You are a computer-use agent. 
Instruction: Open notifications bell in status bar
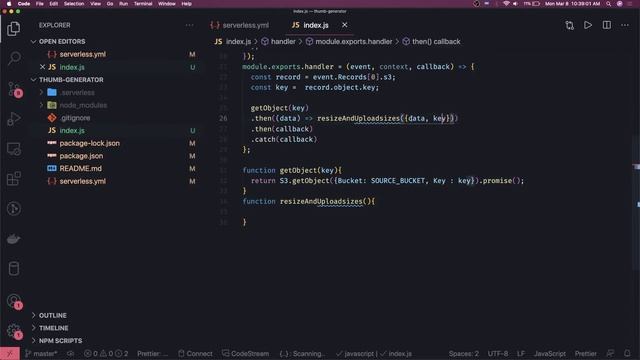(627, 353)
